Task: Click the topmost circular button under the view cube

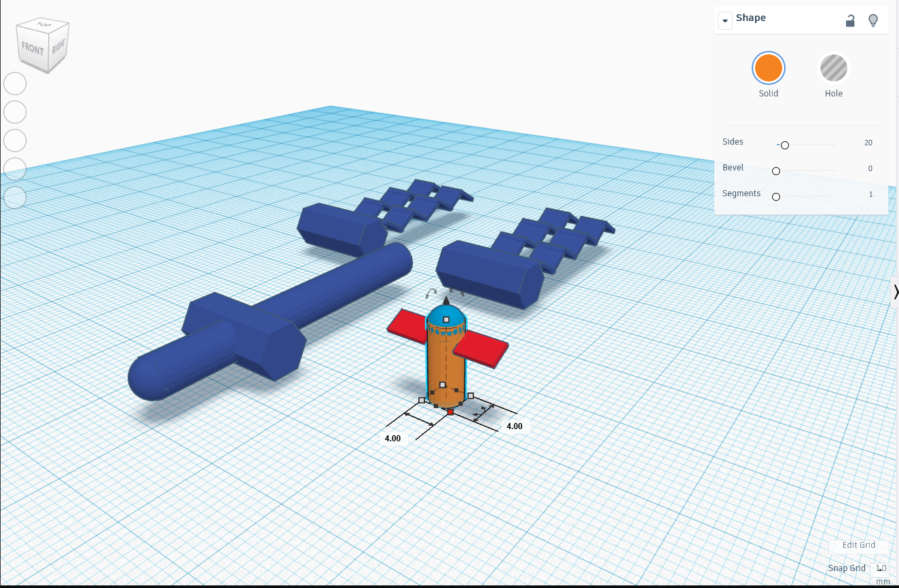Action: pos(15,84)
